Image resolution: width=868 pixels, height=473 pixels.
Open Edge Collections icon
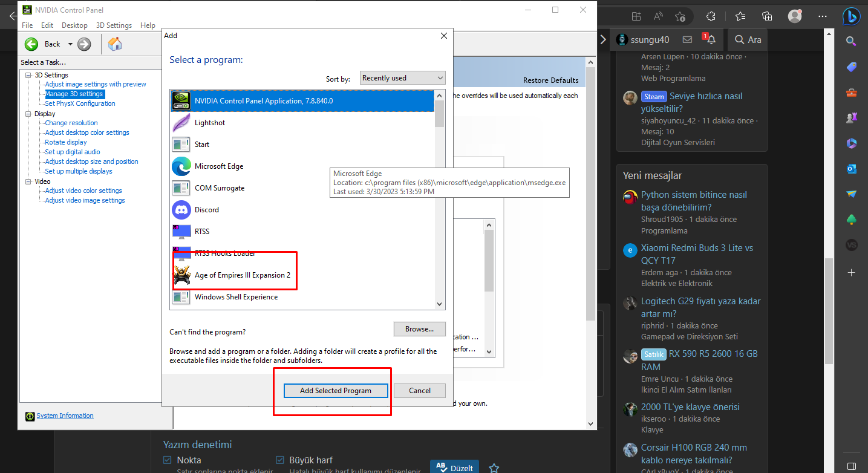pyautogui.click(x=767, y=16)
